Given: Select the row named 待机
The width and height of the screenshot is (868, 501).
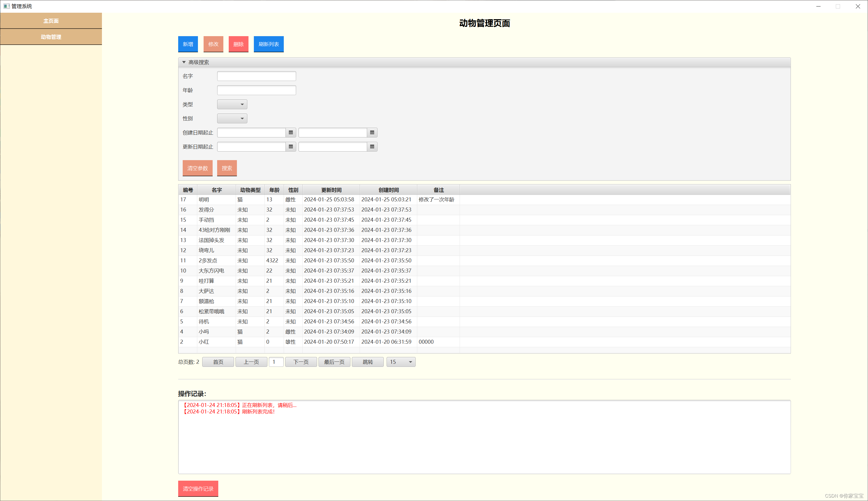Looking at the screenshot, I should coord(484,321).
